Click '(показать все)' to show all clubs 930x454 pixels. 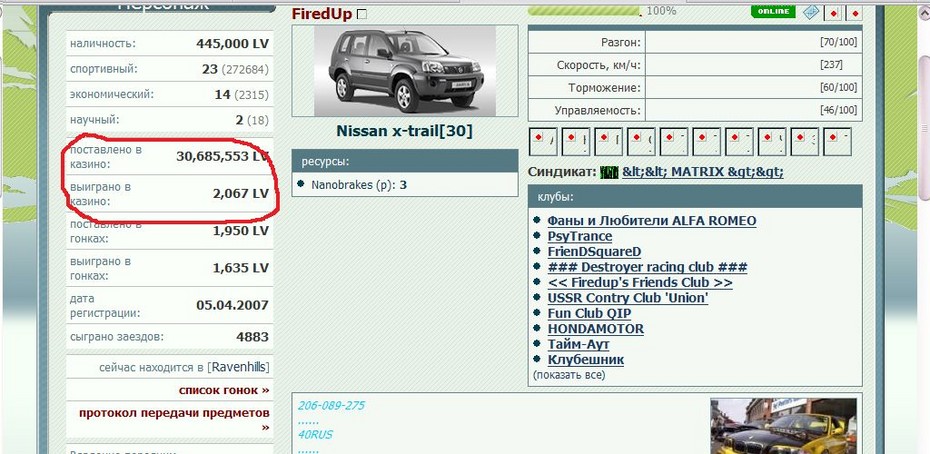tap(569, 375)
